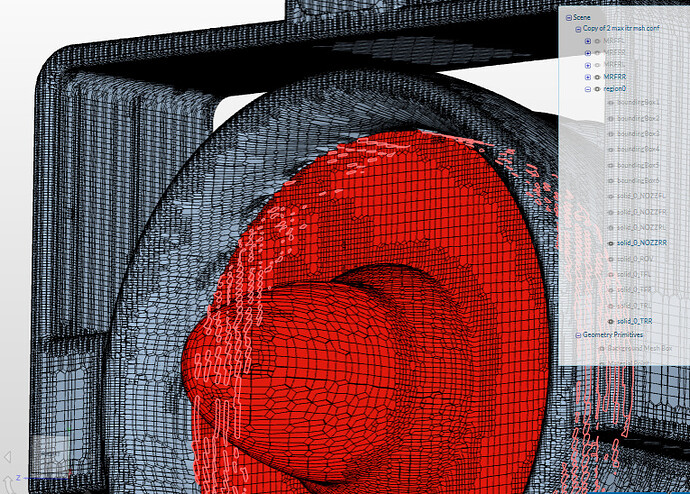
Task: Select the boundingBox3 entry
Action: (x=638, y=134)
